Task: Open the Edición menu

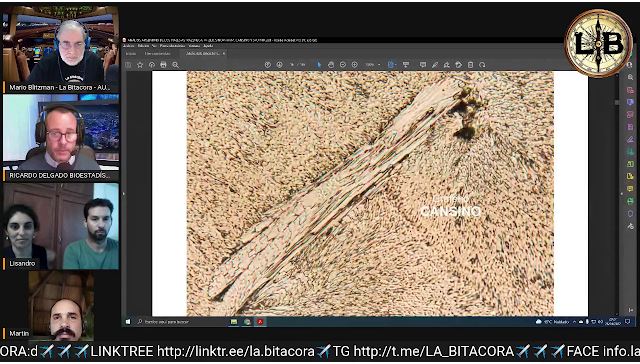Action: [x=143, y=46]
